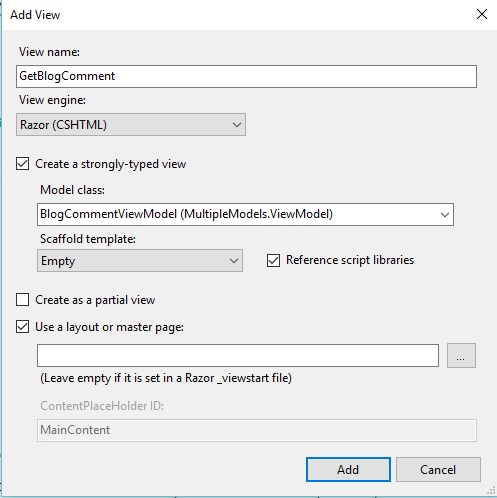
Task: Enable Create as a partial view
Action: [22, 300]
